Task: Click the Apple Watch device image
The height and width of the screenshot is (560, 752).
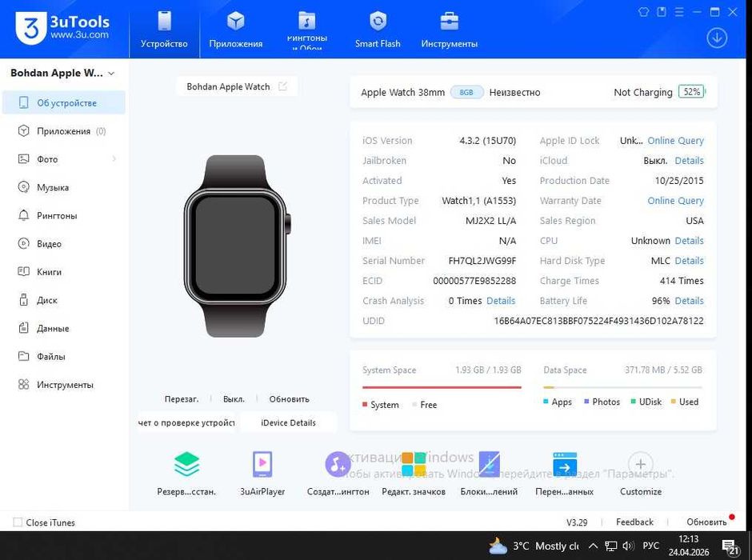Action: [237, 246]
